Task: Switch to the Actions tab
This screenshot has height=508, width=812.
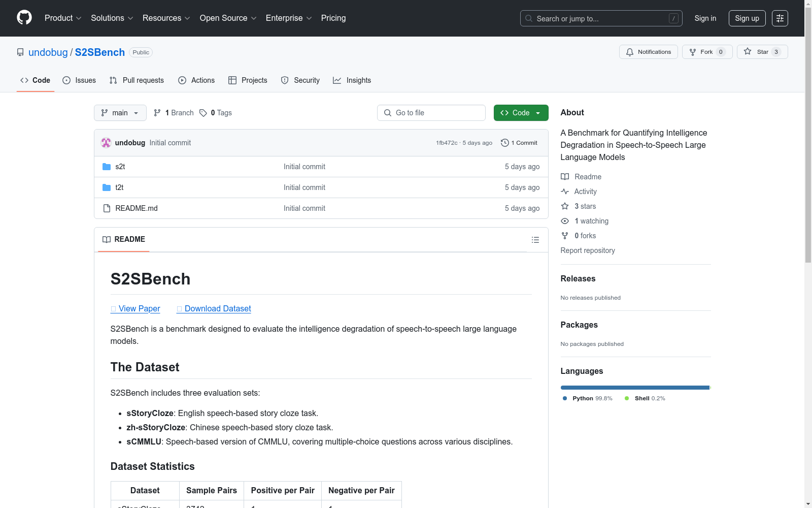Action: pos(196,80)
